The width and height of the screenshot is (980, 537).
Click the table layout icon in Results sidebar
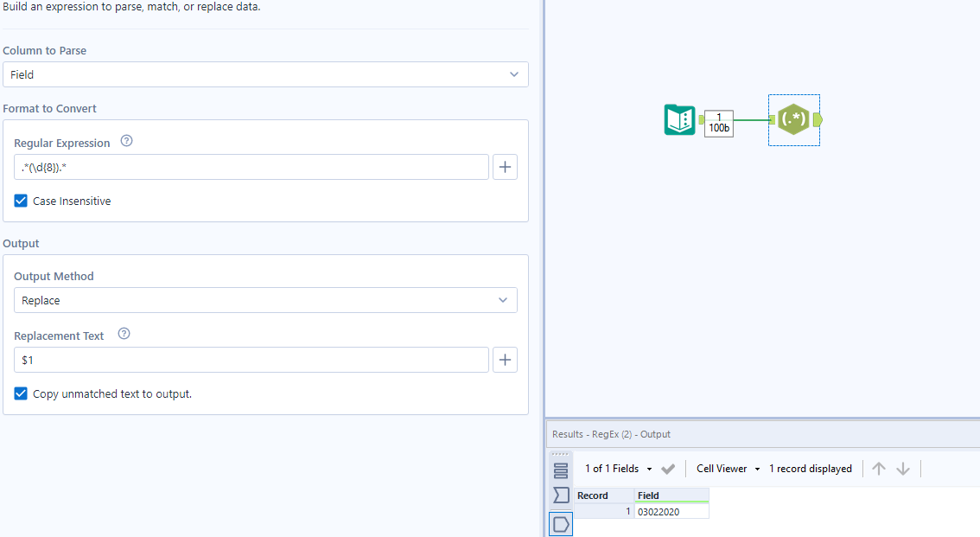(560, 468)
